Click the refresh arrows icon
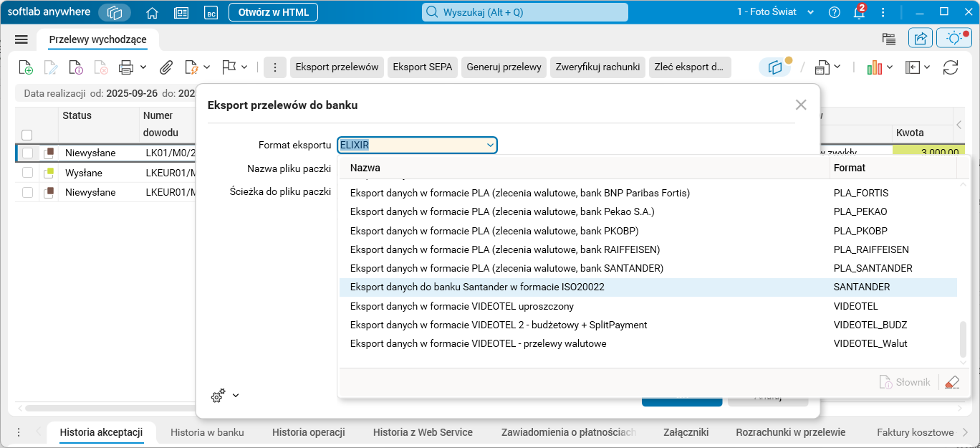The image size is (980, 448). click(951, 67)
